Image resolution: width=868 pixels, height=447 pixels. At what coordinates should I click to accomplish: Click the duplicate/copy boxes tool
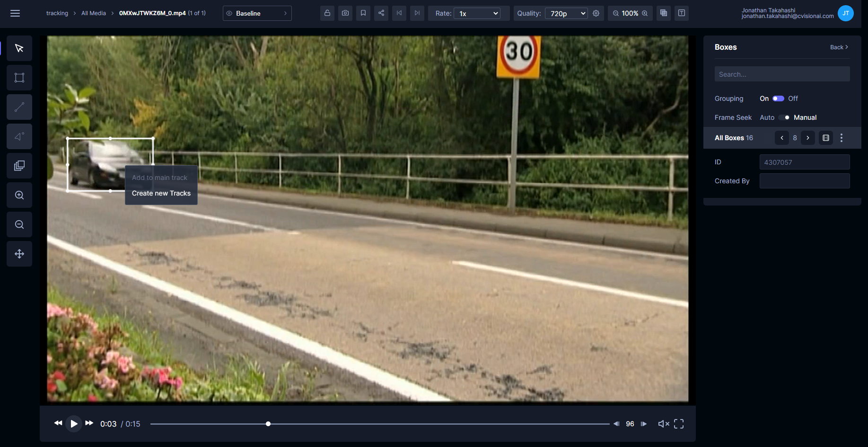pyautogui.click(x=19, y=166)
